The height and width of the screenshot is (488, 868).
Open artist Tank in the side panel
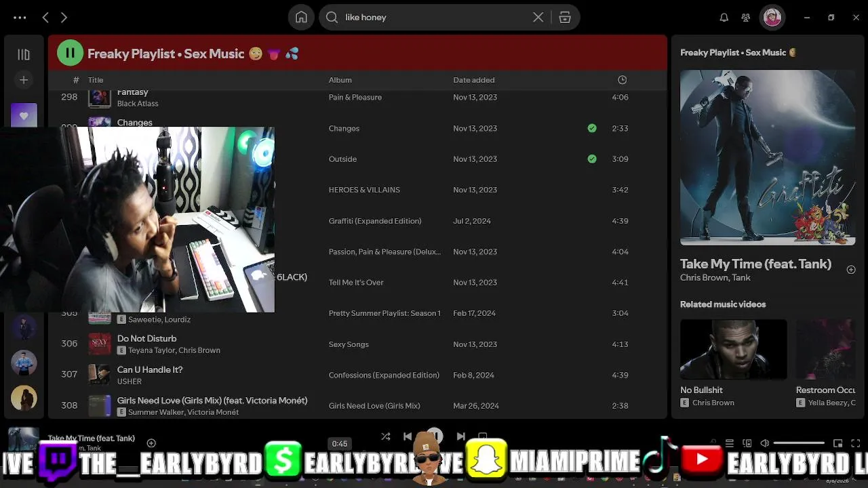click(x=741, y=278)
